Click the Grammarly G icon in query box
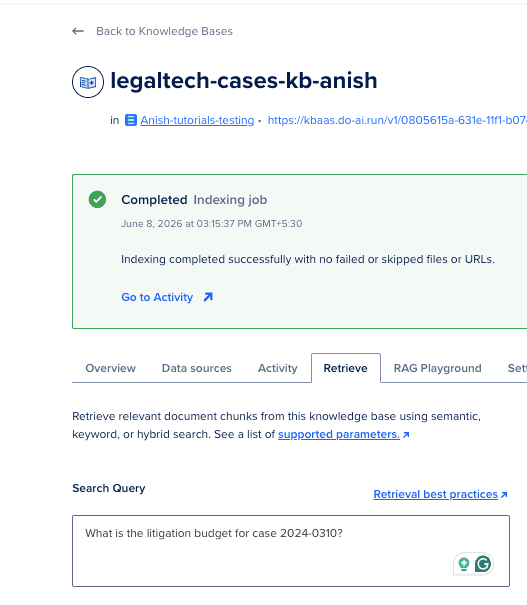 pos(483,564)
